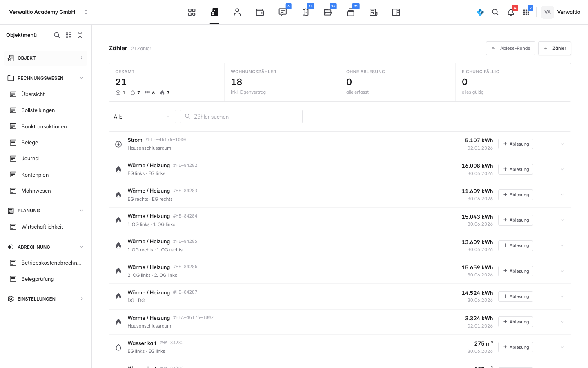
Task: Expand the Strom #ELE-46176-1000 meter row
Action: coord(562,144)
